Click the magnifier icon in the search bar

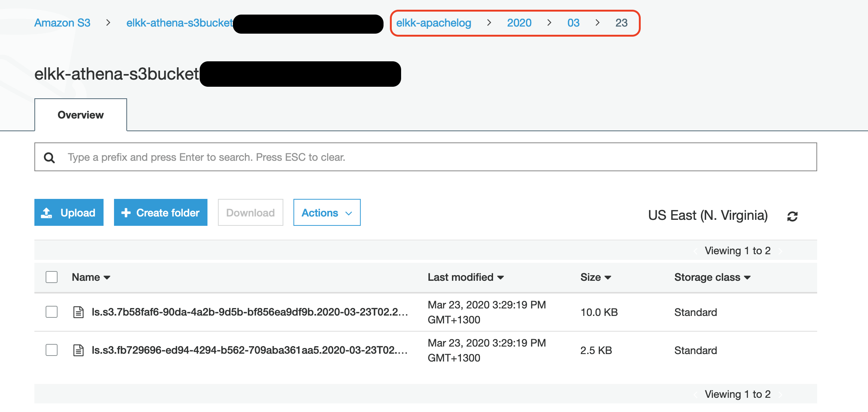pyautogui.click(x=49, y=157)
